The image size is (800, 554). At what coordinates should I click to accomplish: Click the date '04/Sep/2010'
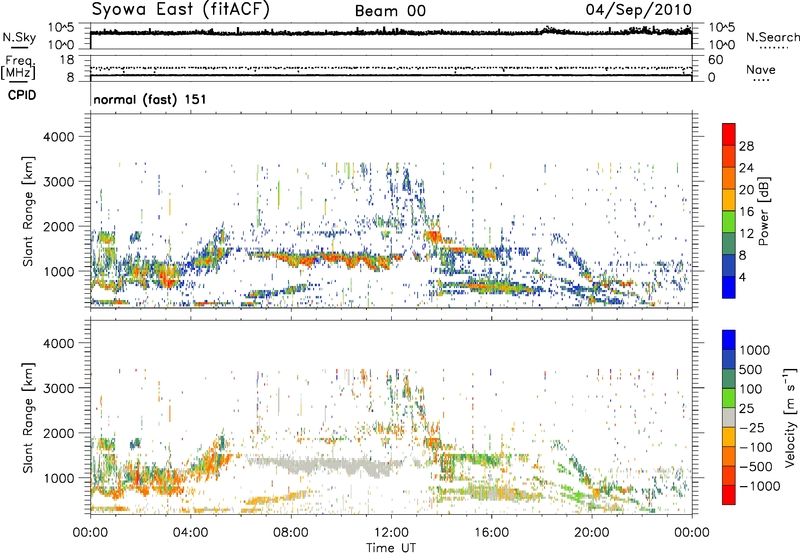639,10
